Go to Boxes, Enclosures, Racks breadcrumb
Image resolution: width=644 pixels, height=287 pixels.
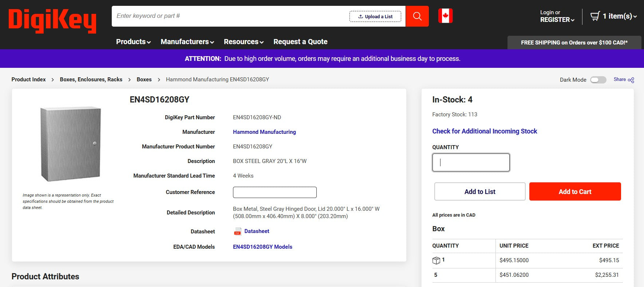point(91,79)
